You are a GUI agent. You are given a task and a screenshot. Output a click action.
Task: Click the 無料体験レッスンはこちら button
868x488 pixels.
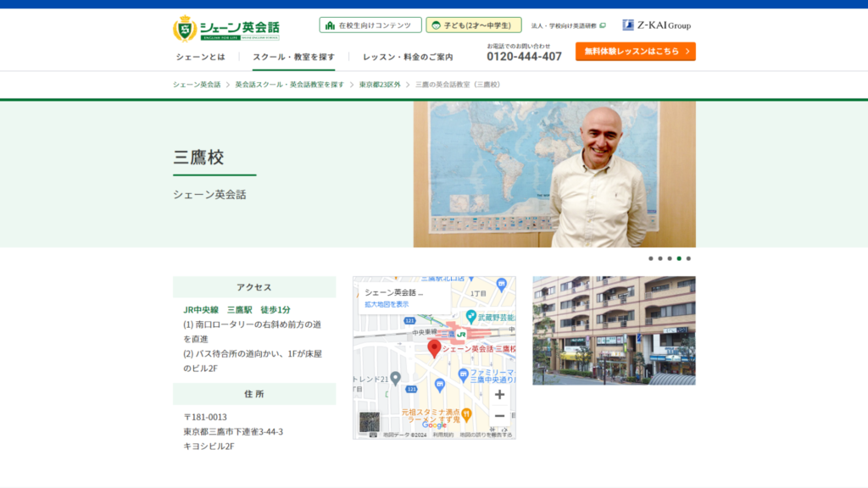pos(636,51)
